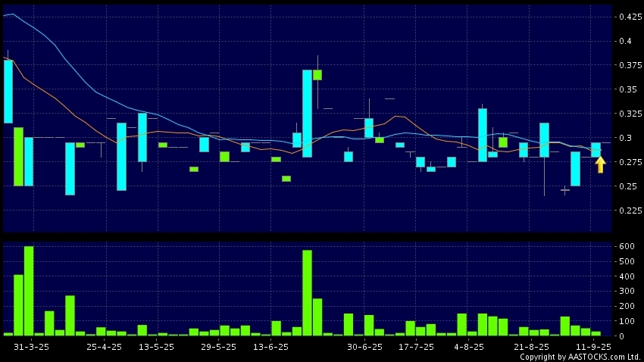644x362 pixels.
Task: Select the 13-6-25 date label
Action: pyautogui.click(x=270, y=347)
